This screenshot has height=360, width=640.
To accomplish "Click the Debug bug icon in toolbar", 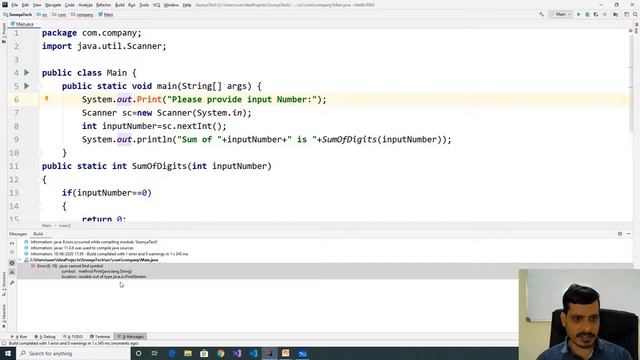I will point(587,14).
